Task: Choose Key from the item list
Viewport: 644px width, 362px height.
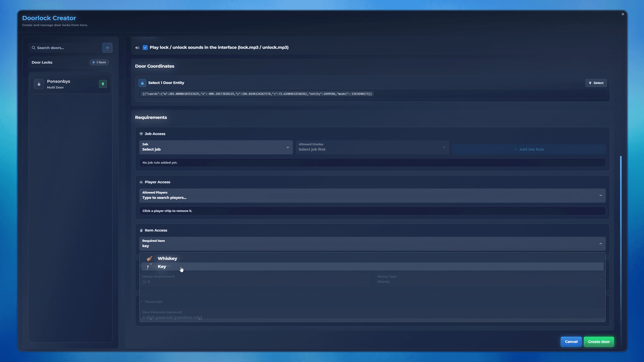Action: coord(373,266)
